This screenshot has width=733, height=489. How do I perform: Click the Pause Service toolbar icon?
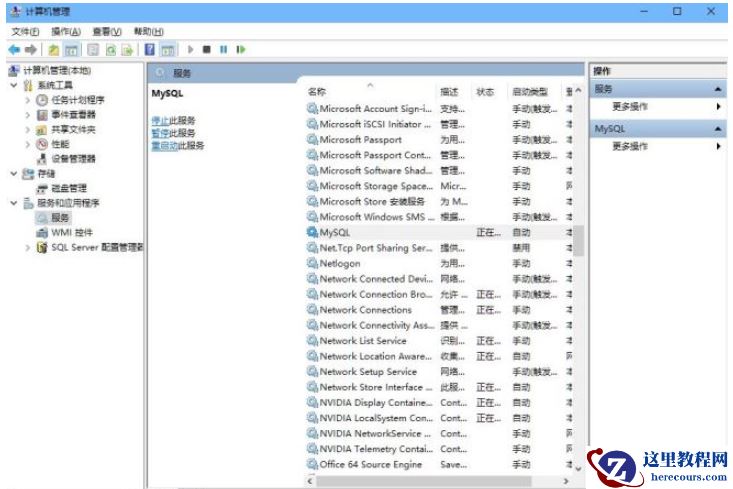(223, 49)
